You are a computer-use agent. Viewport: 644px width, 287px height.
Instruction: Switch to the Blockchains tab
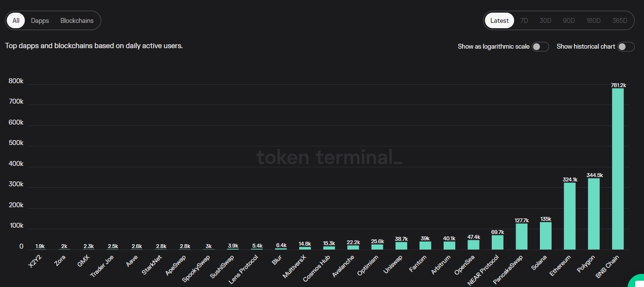pos(77,21)
